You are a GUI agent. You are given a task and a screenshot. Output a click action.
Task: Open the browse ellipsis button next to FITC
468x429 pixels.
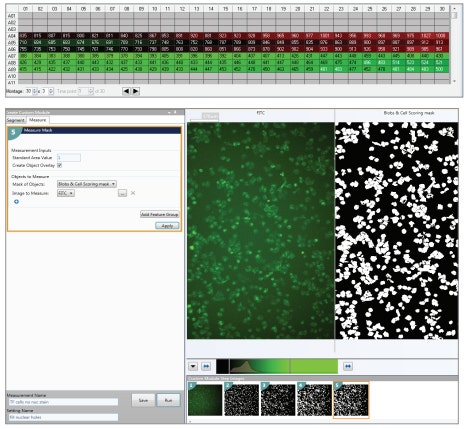122,193
